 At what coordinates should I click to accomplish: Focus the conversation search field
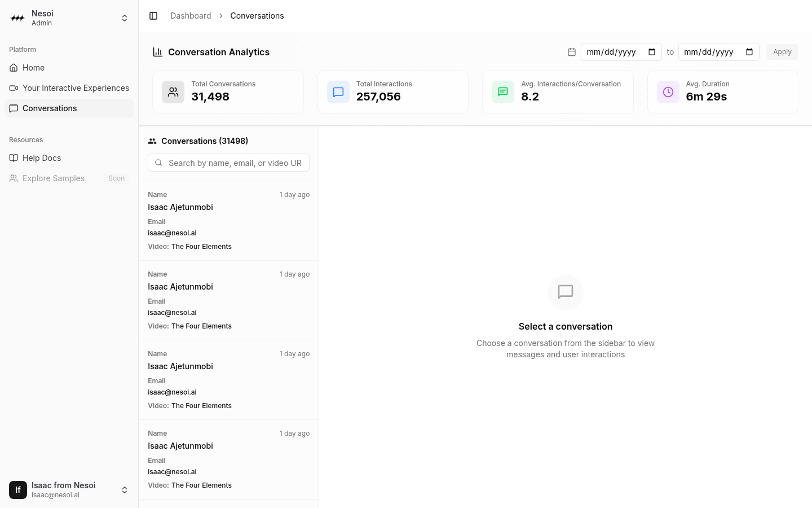(234, 163)
